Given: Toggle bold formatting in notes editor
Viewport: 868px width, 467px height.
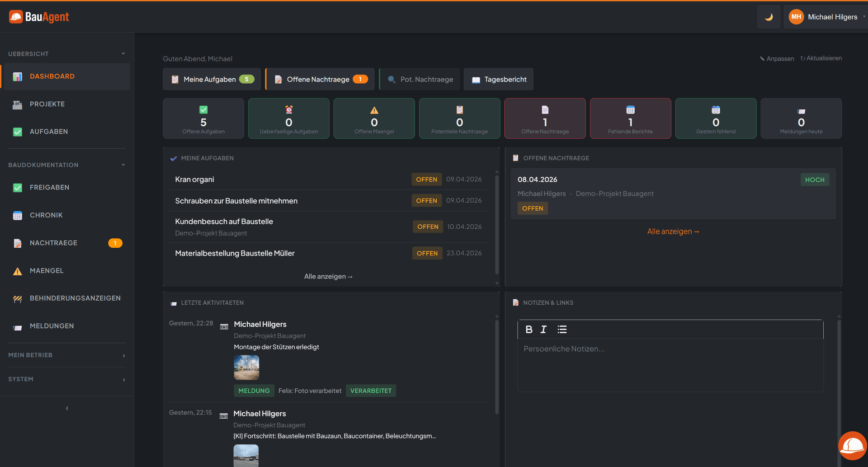Looking at the screenshot, I should click(529, 329).
